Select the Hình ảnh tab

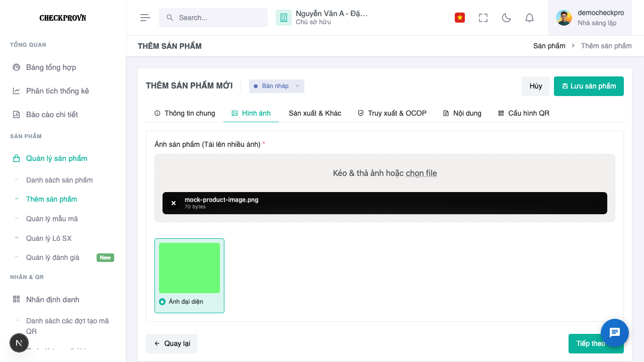tap(251, 113)
